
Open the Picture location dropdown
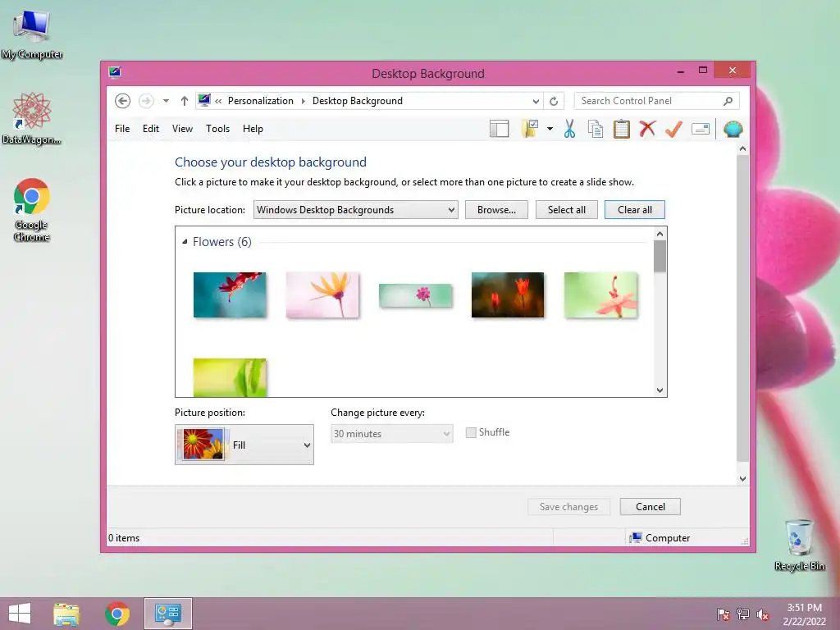pos(356,210)
